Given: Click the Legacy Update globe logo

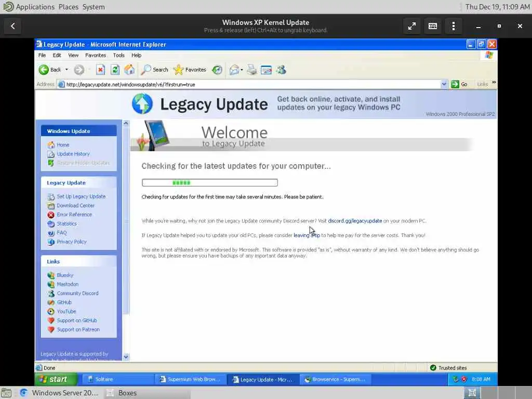Looking at the screenshot, I should point(142,103).
